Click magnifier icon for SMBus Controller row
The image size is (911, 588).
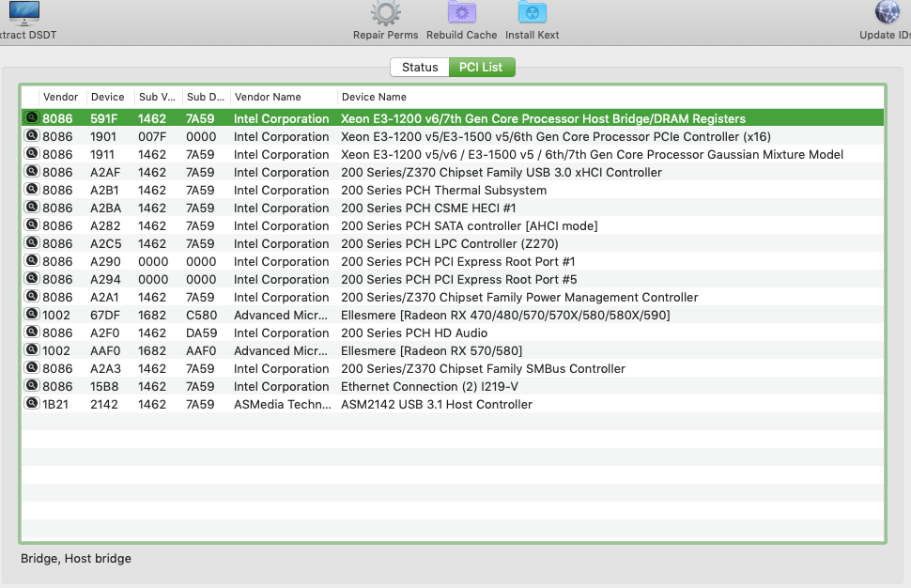[x=31, y=368]
